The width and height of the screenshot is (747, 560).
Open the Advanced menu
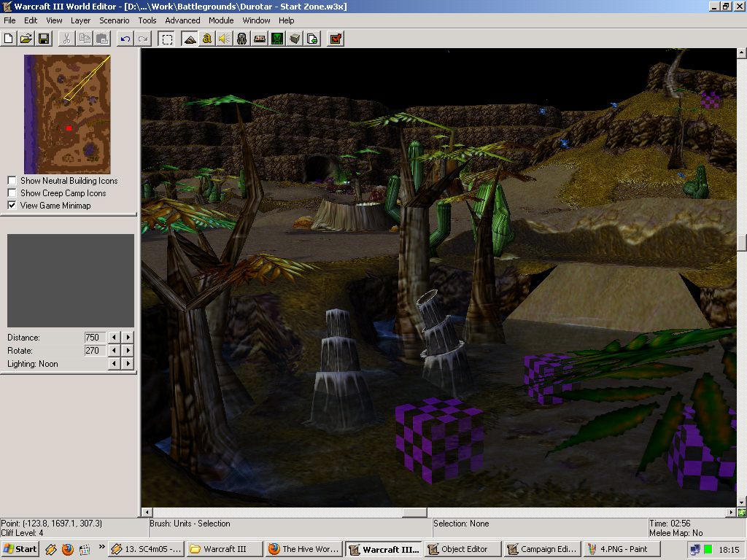coord(182,20)
